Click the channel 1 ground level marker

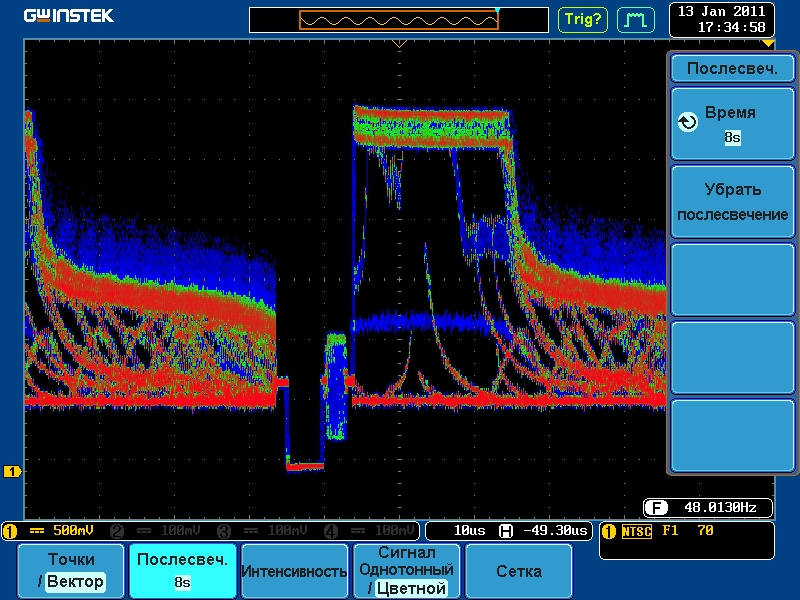(13, 471)
